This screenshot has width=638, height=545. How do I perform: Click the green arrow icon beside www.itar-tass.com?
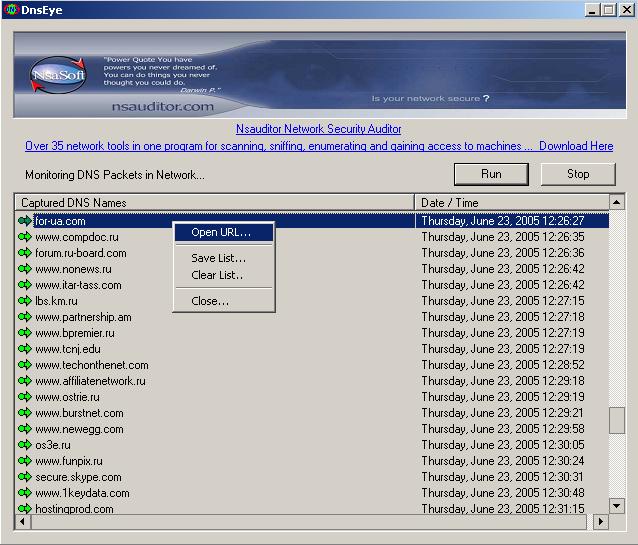(x=25, y=285)
